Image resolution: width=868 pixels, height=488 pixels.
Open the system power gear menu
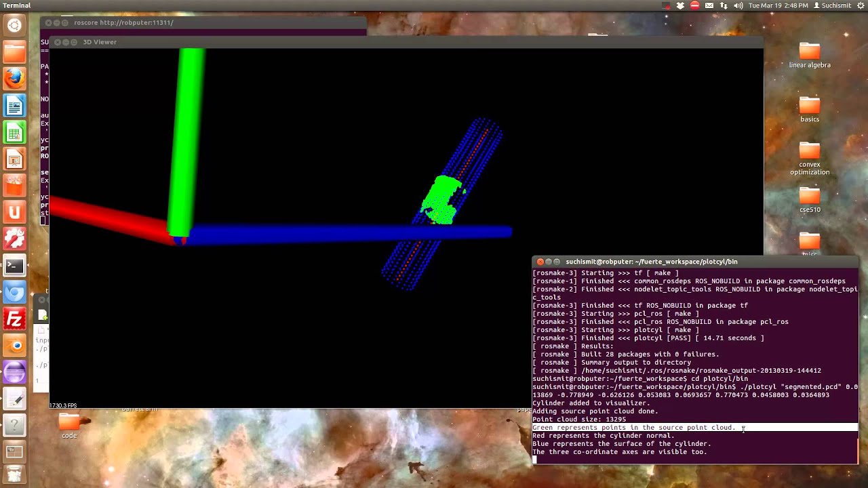pyautogui.click(x=859, y=5)
